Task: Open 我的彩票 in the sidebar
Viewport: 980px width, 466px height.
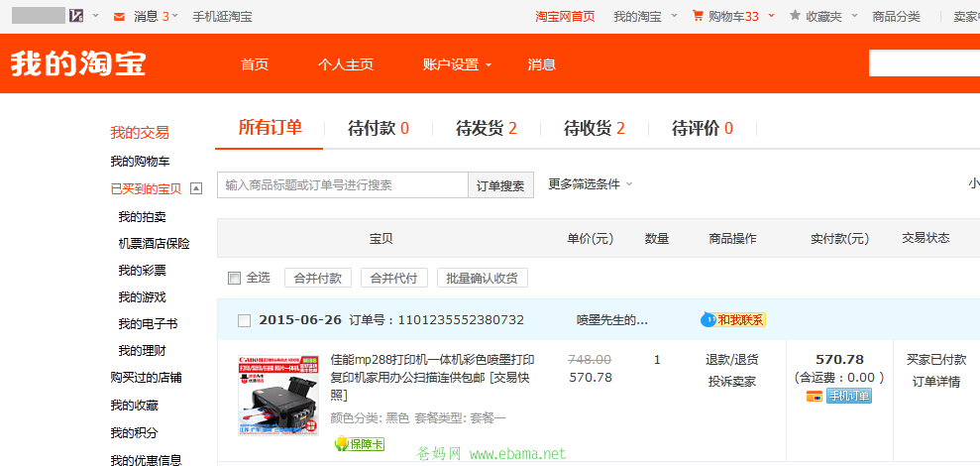Action: 142,271
